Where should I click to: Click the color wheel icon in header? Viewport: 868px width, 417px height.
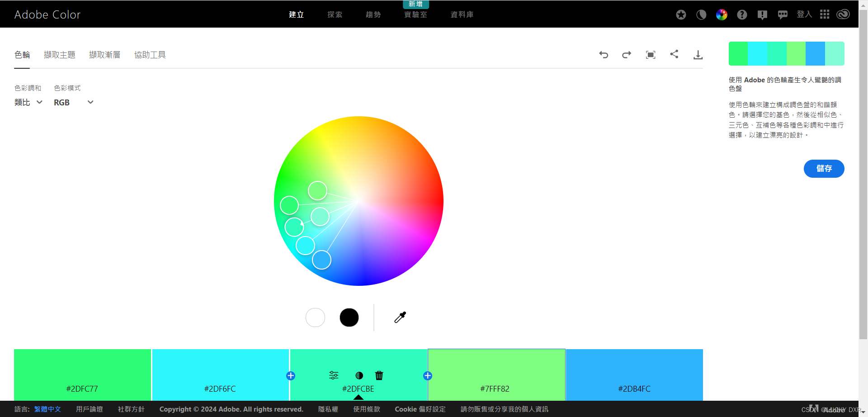(722, 14)
